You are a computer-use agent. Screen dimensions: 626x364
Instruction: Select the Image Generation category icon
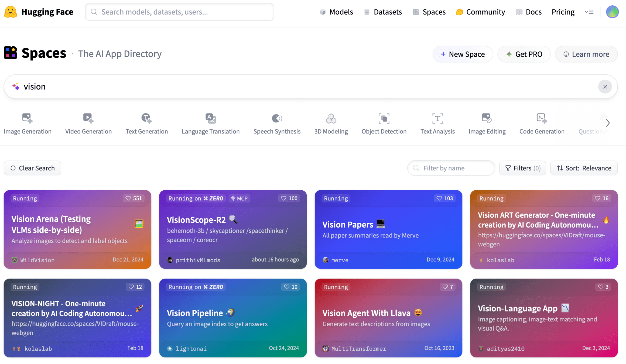tap(27, 118)
